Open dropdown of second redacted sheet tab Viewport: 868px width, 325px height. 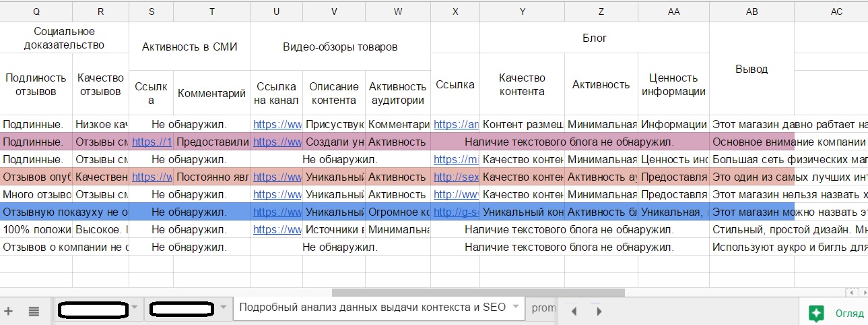(224, 308)
